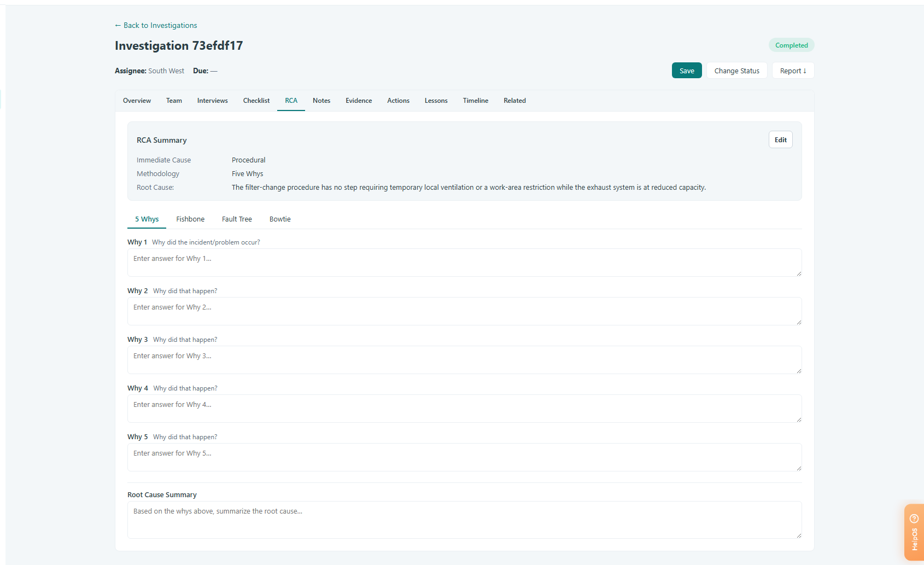Screen dimensions: 924x565
Task: Click the Root Cause Summary textarea
Action: (x=464, y=520)
